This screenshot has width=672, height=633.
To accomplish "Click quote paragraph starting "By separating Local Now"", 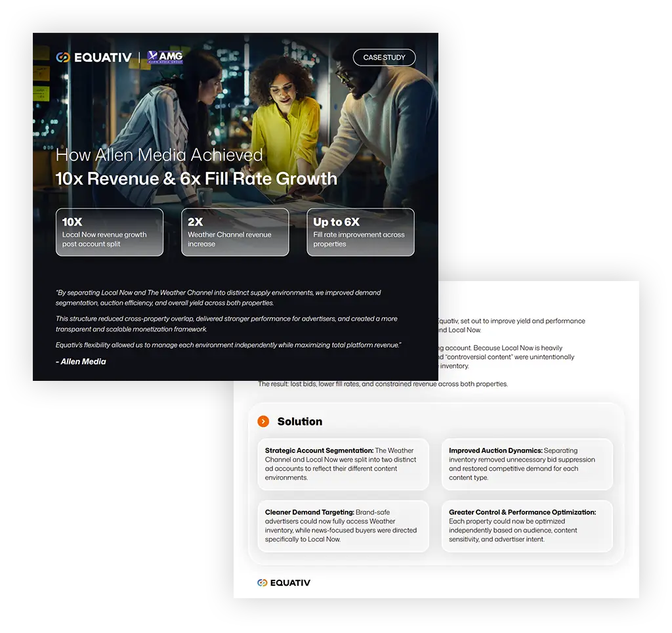I will (218, 297).
